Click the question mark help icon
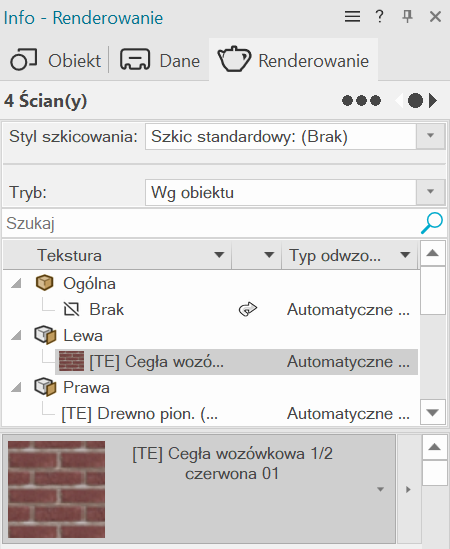 (x=379, y=16)
